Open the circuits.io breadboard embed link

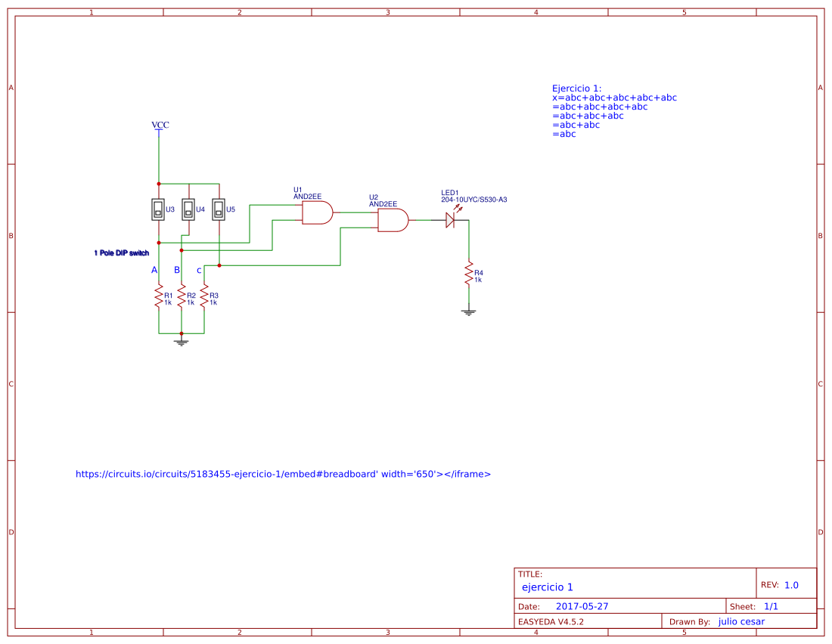pyautogui.click(x=282, y=473)
